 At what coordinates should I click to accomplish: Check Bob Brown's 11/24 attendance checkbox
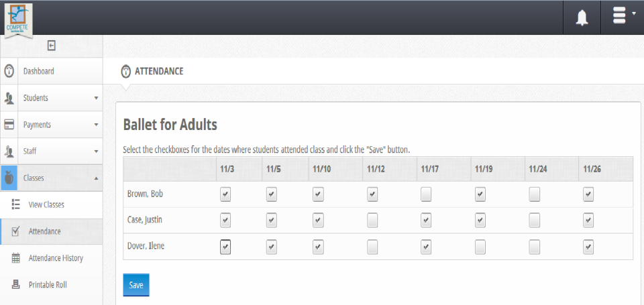534,194
